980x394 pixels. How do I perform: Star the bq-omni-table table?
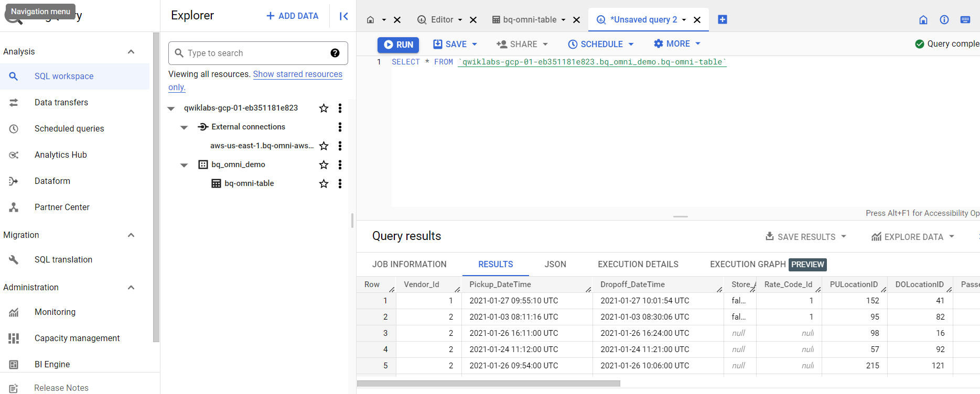pos(324,183)
